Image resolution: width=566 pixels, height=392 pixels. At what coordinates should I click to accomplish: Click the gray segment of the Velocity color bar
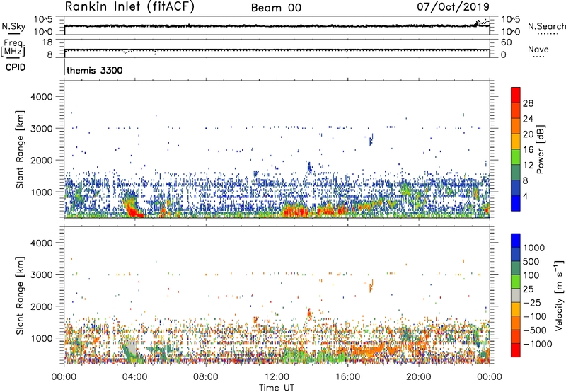516,295
